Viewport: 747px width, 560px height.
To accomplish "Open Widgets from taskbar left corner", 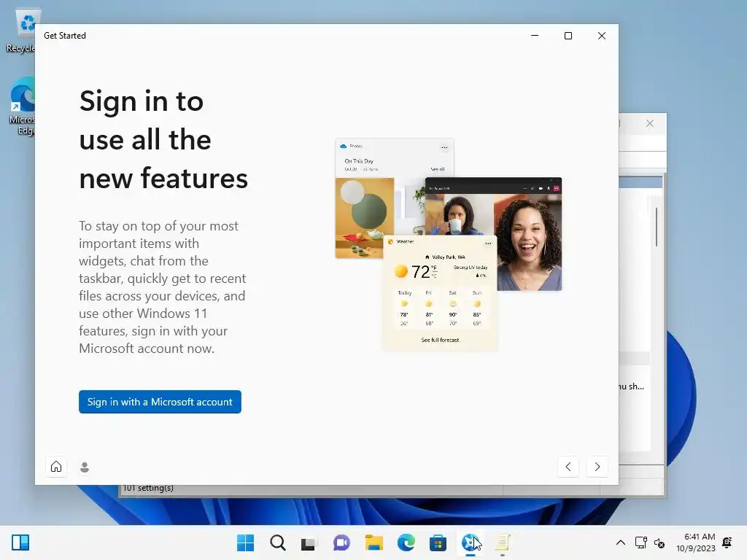I will 20,542.
